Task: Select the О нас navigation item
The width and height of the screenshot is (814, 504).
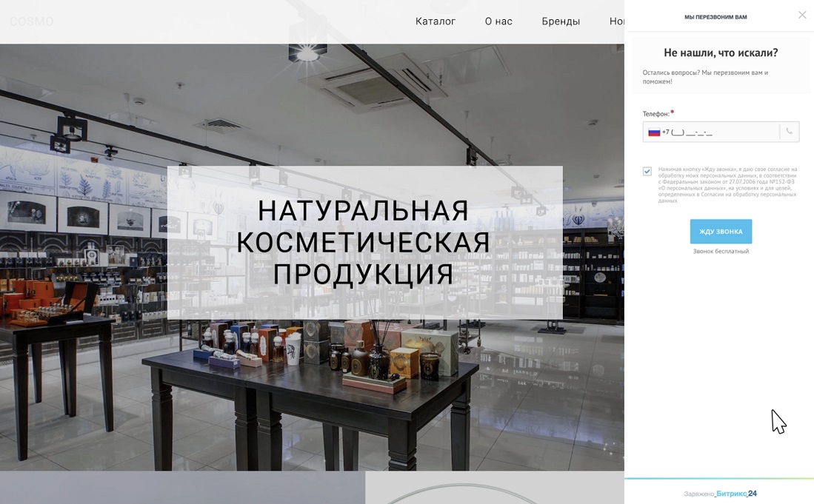Action: click(x=498, y=21)
